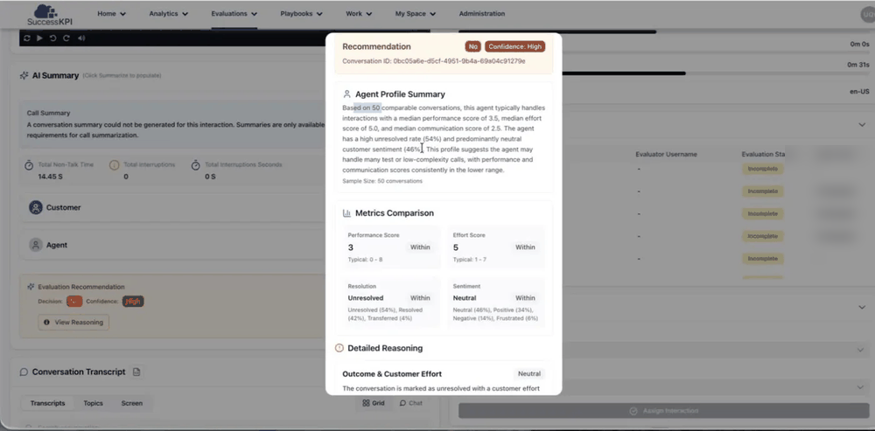Mute audio with the speaker icon
This screenshot has height=431, width=875.
(81, 38)
